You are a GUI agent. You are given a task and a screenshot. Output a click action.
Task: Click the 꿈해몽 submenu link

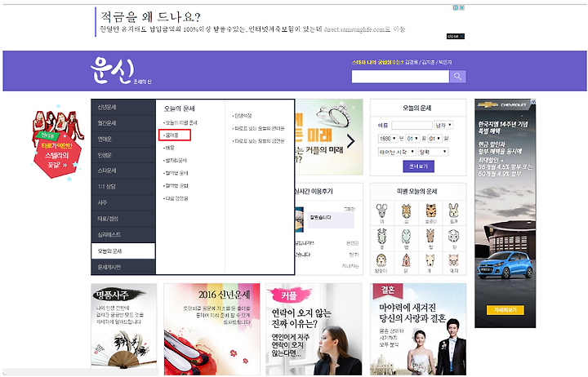[171, 135]
